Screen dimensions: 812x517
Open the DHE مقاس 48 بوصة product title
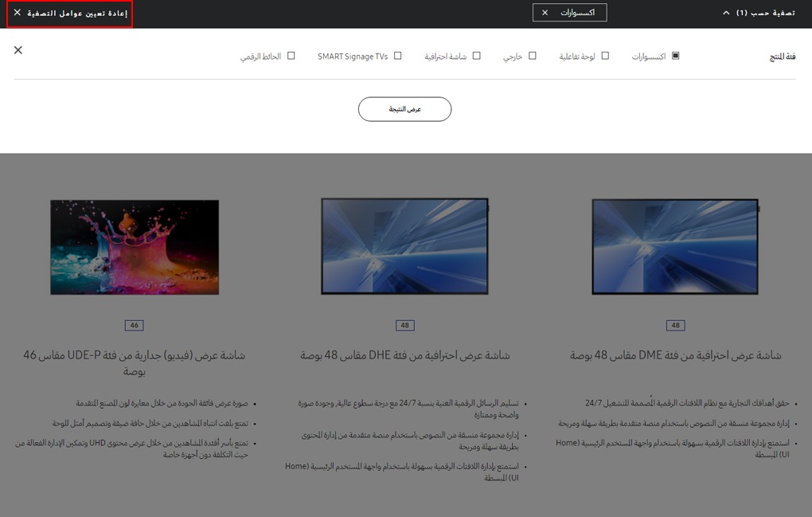(x=405, y=355)
